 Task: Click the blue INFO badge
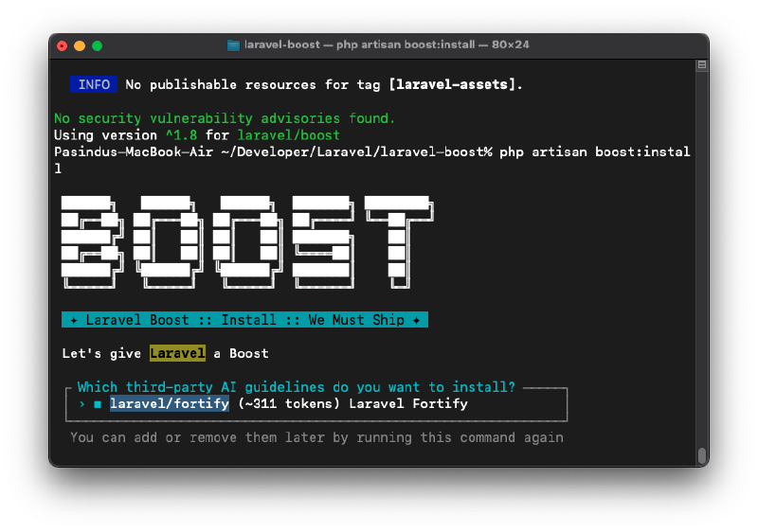[94, 84]
